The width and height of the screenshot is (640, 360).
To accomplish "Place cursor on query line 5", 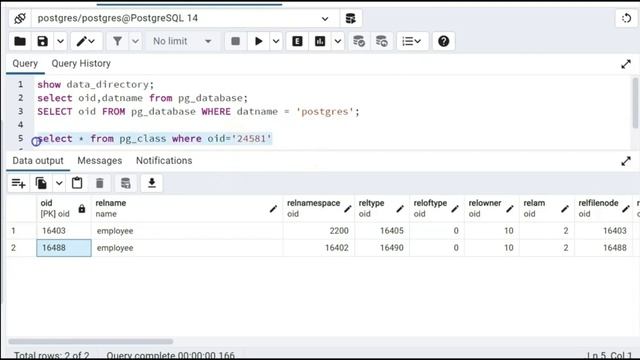I will click(154, 138).
